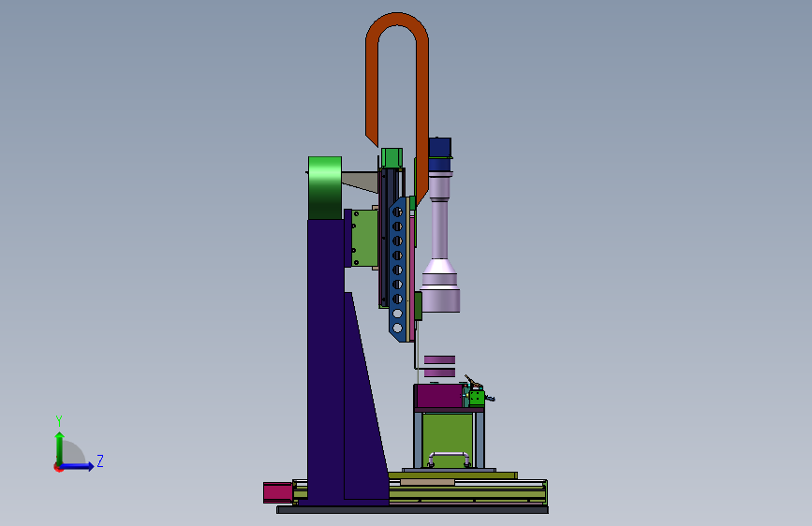The height and width of the screenshot is (526, 812).
Task: Select the gray handle on the green box
Action: [x=449, y=459]
